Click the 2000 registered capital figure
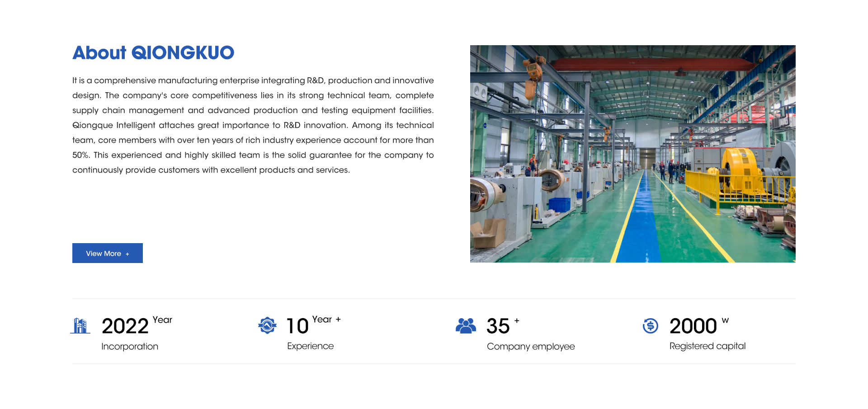868x409 pixels. [693, 326]
